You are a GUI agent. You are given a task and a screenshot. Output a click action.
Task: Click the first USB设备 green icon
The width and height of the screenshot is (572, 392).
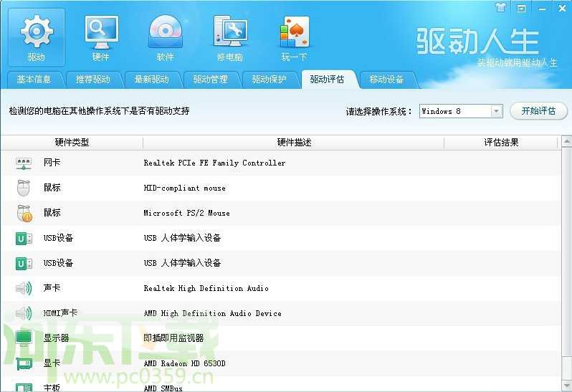coord(24,239)
